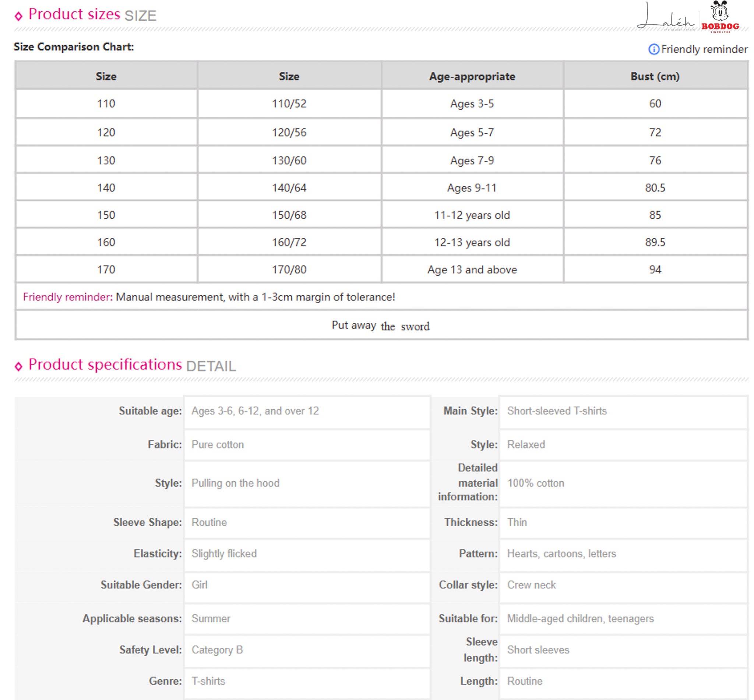The image size is (754, 700).
Task: Select bust value '76' in the chart
Action: [655, 160]
